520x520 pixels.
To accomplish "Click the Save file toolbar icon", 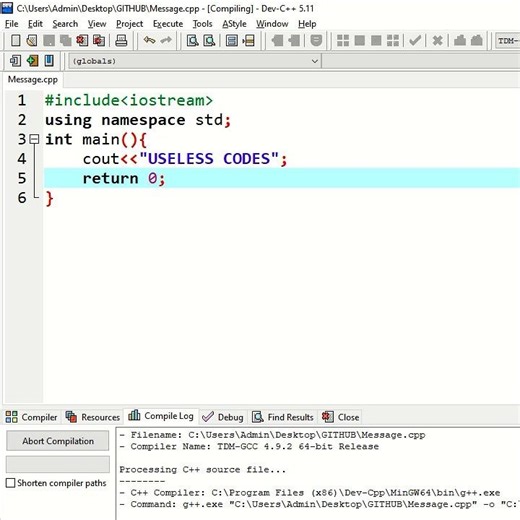I will pos(49,41).
